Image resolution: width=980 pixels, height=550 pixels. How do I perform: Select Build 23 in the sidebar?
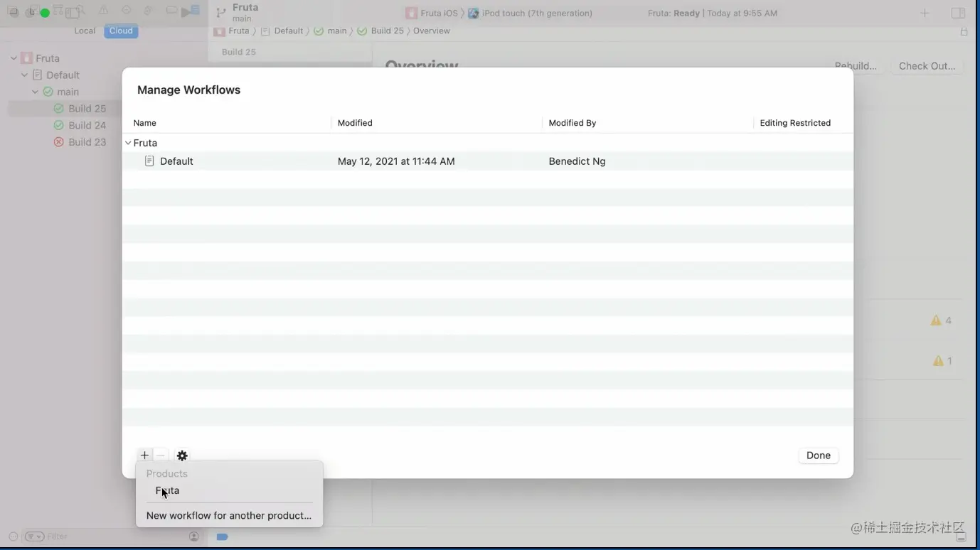point(87,142)
